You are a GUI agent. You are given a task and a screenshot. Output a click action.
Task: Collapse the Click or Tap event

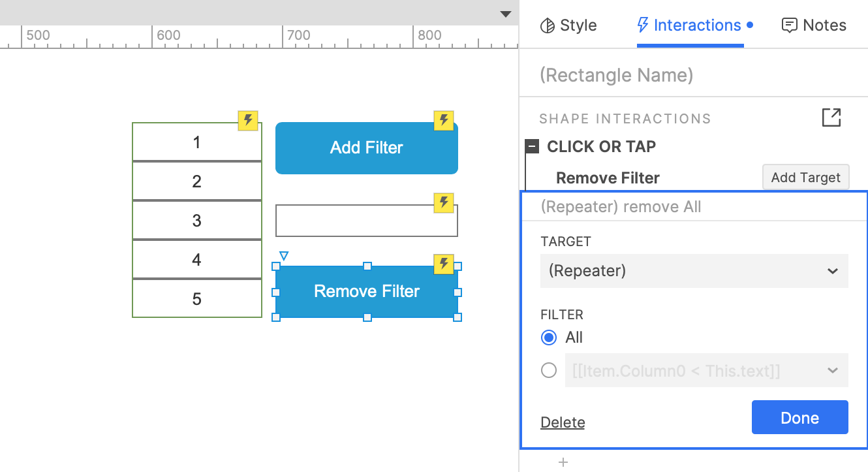533,147
